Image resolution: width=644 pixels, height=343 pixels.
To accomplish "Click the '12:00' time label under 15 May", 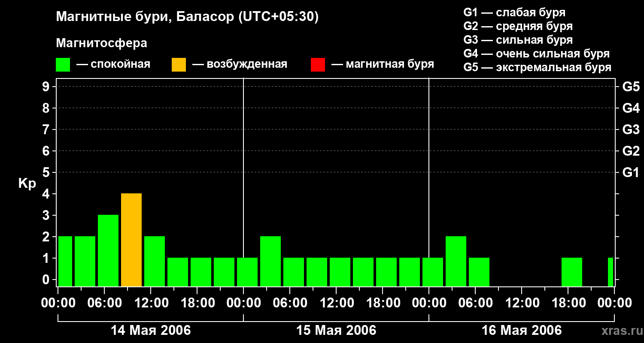I will click(x=336, y=303).
